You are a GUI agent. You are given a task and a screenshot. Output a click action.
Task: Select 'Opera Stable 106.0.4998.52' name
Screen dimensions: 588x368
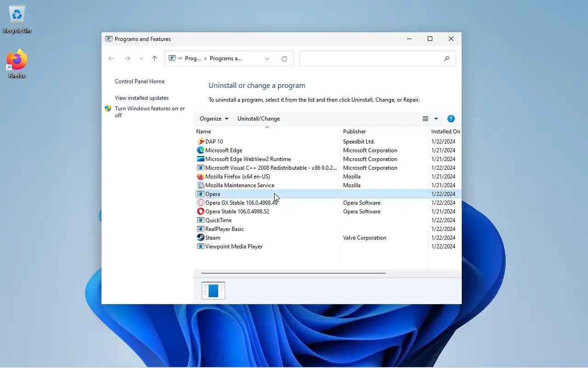(237, 212)
